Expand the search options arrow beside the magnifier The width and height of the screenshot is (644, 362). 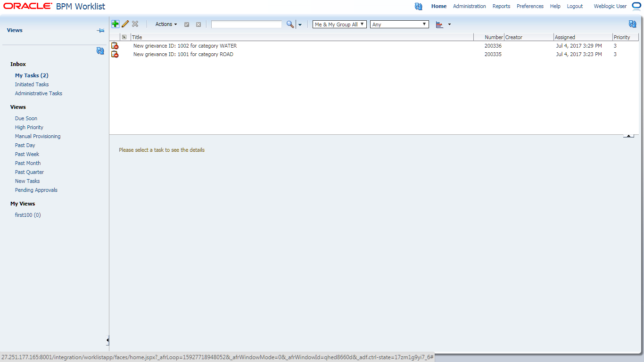[299, 24]
